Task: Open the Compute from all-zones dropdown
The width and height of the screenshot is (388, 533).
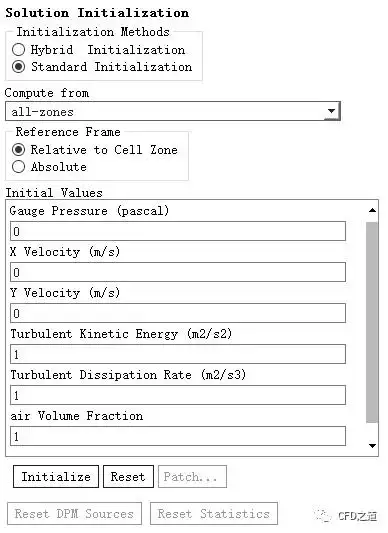Action: tap(173, 111)
